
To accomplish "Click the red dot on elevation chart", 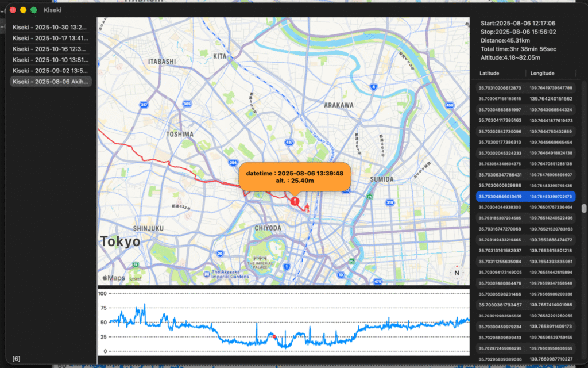I will [x=274, y=336].
